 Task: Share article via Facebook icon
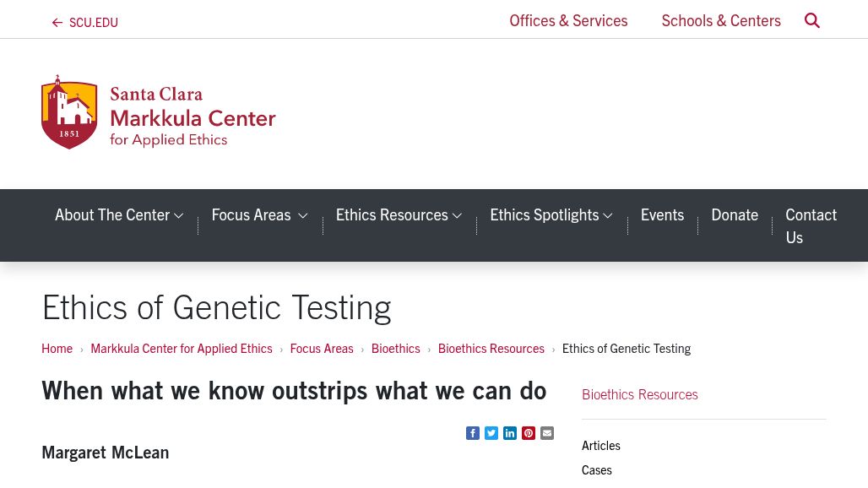point(473,433)
